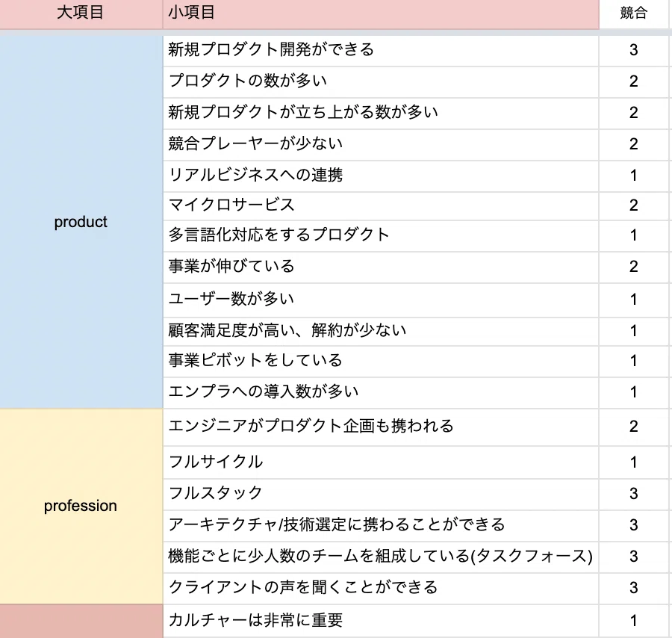The width and height of the screenshot is (672, 638).
Task: Click the cell 新規プロダクト開発ができる
Action: pyautogui.click(x=381, y=51)
